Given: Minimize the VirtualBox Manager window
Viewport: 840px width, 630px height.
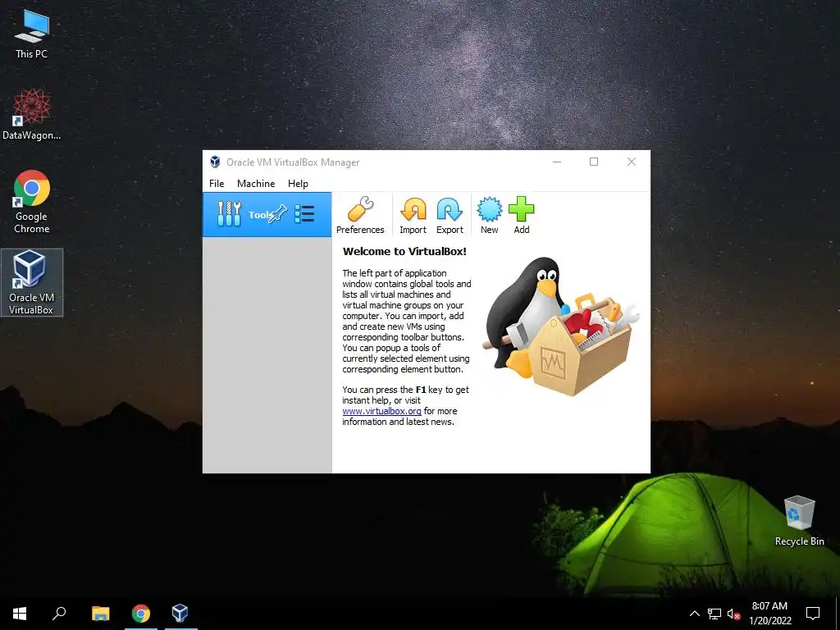Looking at the screenshot, I should coord(557,162).
